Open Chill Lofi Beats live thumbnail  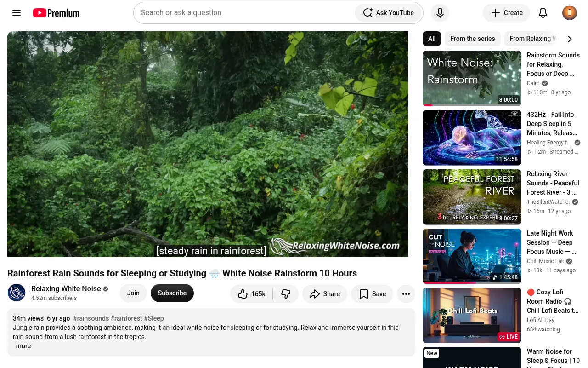pyautogui.click(x=472, y=316)
